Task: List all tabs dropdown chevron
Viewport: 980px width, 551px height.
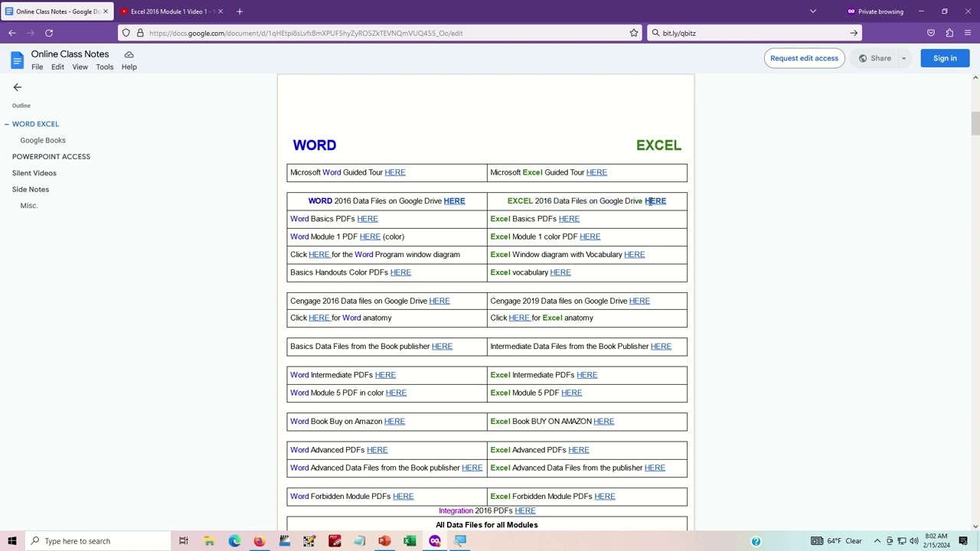Action: tap(813, 11)
